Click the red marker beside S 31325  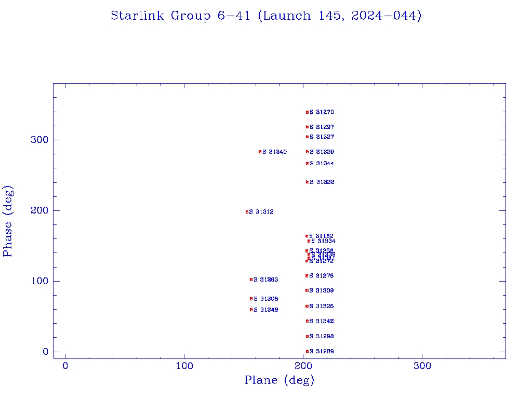pos(307,307)
